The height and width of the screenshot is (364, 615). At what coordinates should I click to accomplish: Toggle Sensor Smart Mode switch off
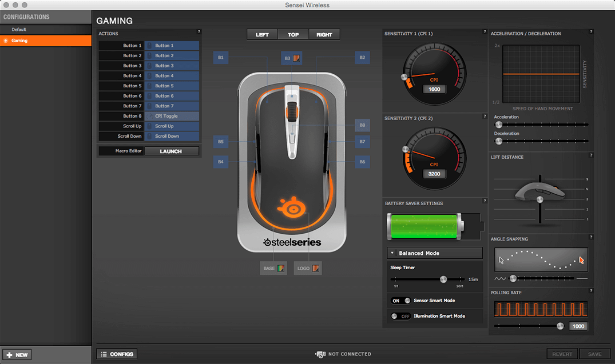click(400, 301)
